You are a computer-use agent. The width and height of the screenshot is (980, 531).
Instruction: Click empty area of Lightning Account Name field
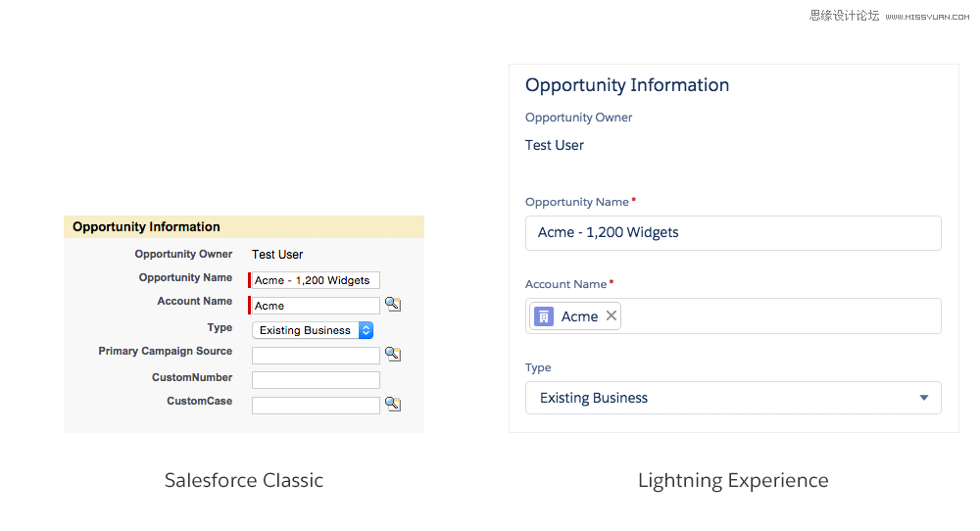click(x=781, y=316)
